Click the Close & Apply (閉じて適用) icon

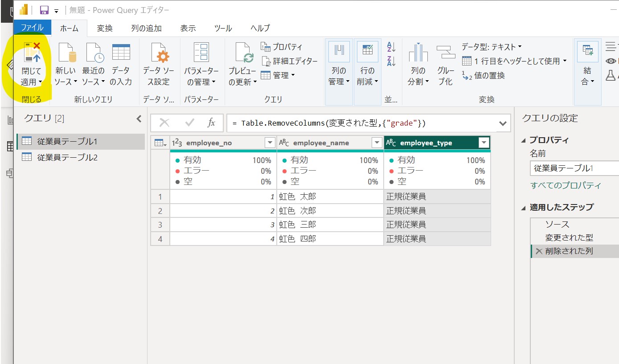point(32,53)
